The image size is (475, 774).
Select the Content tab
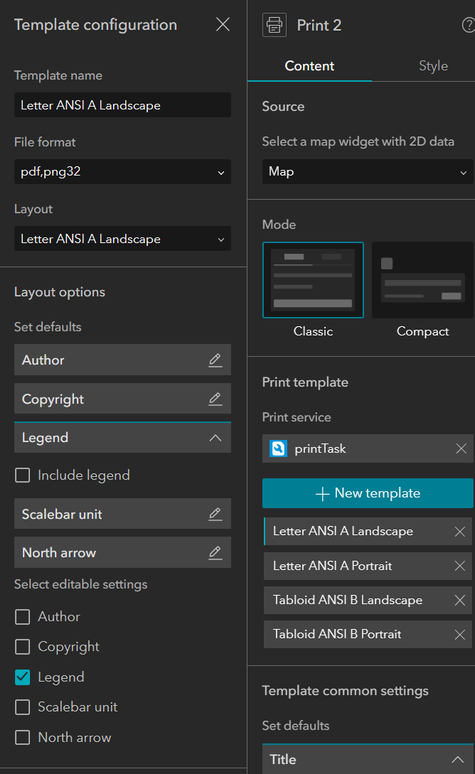[309, 66]
